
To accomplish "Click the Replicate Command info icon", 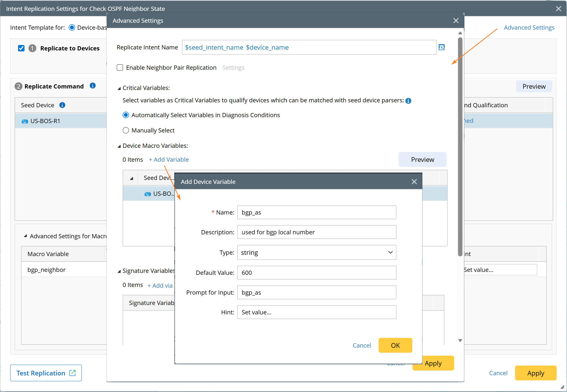I will click(x=93, y=86).
